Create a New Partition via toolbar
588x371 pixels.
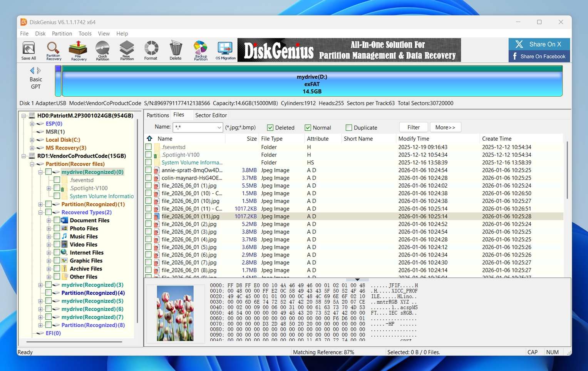[127, 51]
